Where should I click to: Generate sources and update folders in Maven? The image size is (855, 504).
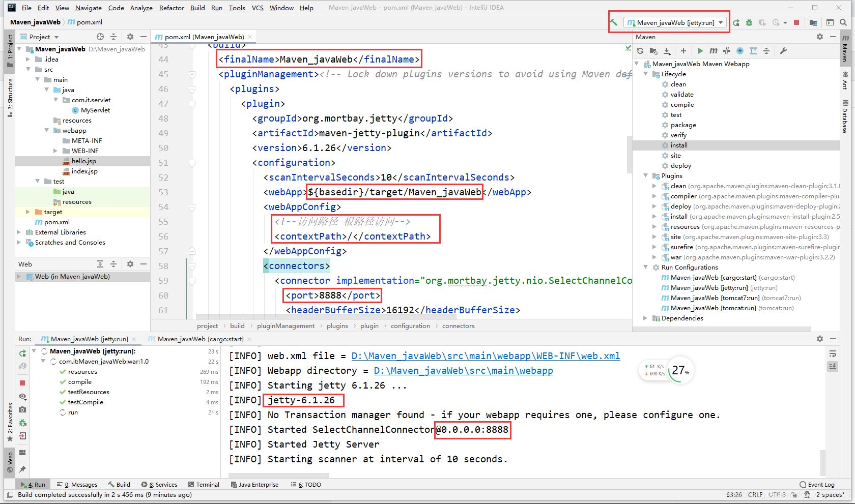[653, 51]
